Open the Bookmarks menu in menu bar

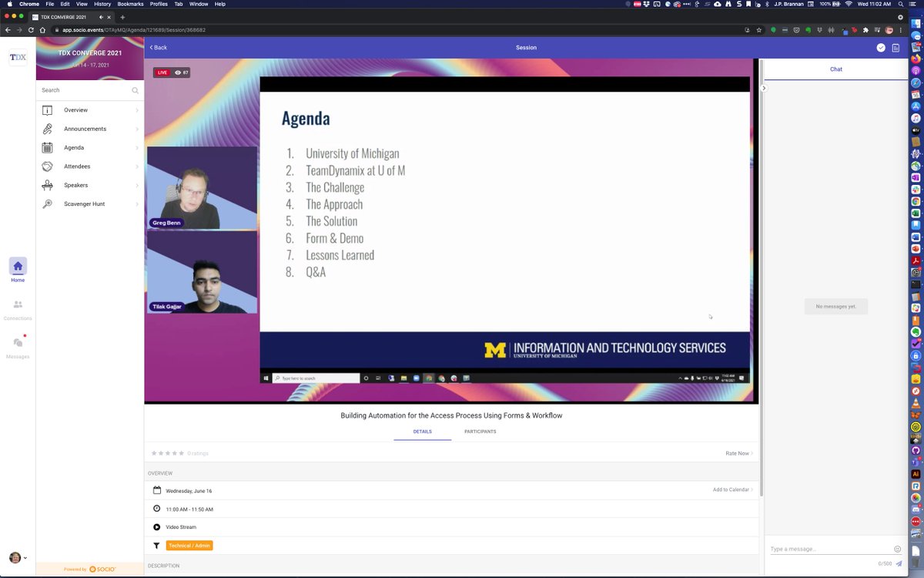click(x=130, y=4)
